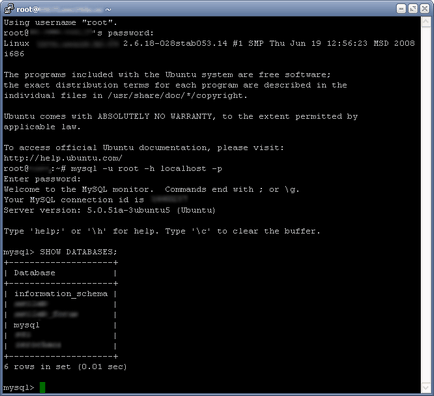The width and height of the screenshot is (434, 396).
Task: Click the 'mysql -u root -h localhost -p' command
Action: coord(146,169)
